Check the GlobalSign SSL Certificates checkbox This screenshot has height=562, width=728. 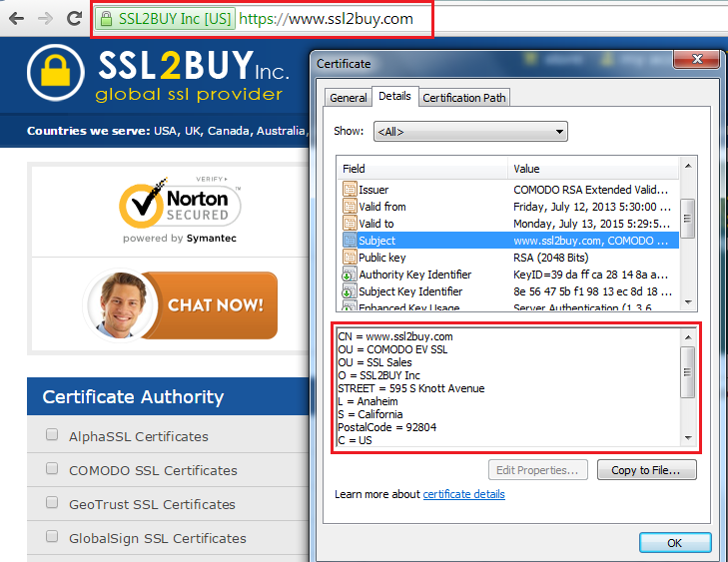point(52,536)
